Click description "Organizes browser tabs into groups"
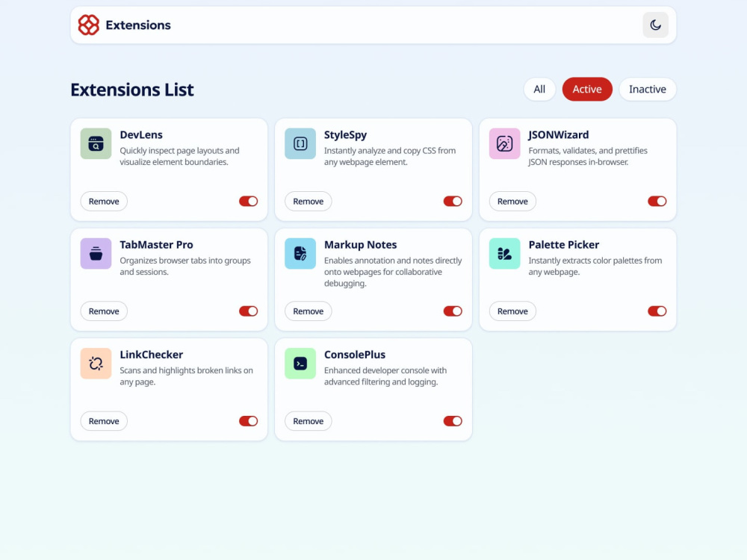 click(x=185, y=267)
